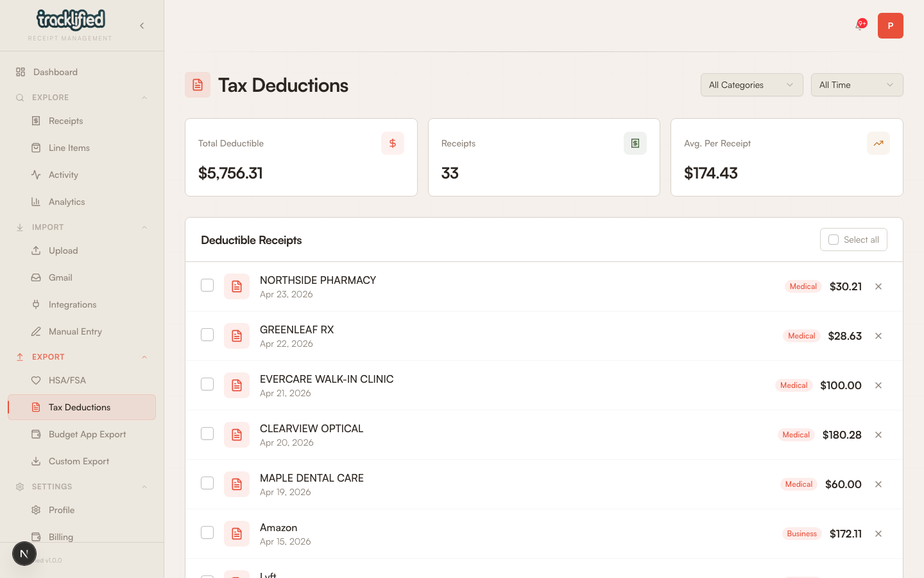The height and width of the screenshot is (578, 924).
Task: Check the MAPLE DENTAL CARE checkbox
Action: pos(207,483)
